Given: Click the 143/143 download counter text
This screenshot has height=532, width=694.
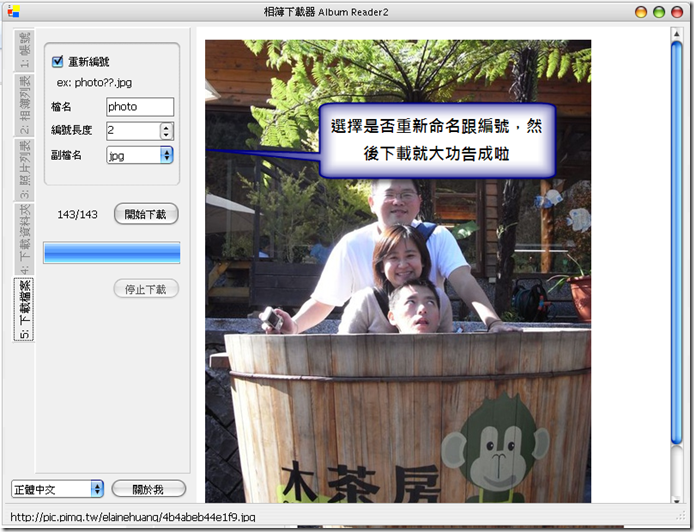Looking at the screenshot, I should [77, 215].
